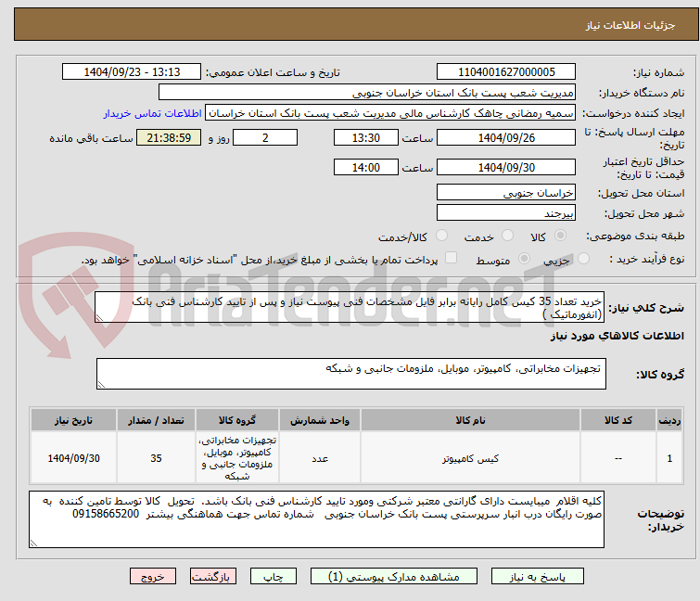
Task: Click the تاریخ نیاز column header
Action: 73,420
